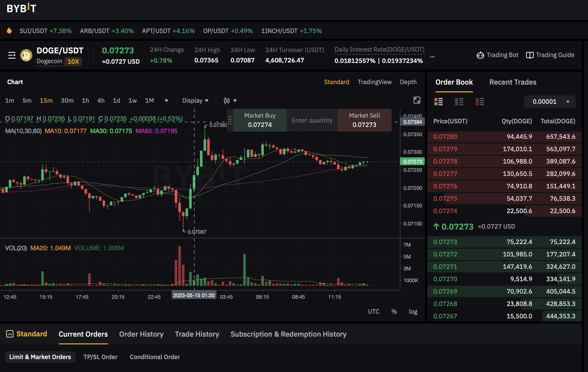Viewport: 588px width, 372px height.
Task: Open ARB/USDT trending pair
Action: (x=107, y=31)
